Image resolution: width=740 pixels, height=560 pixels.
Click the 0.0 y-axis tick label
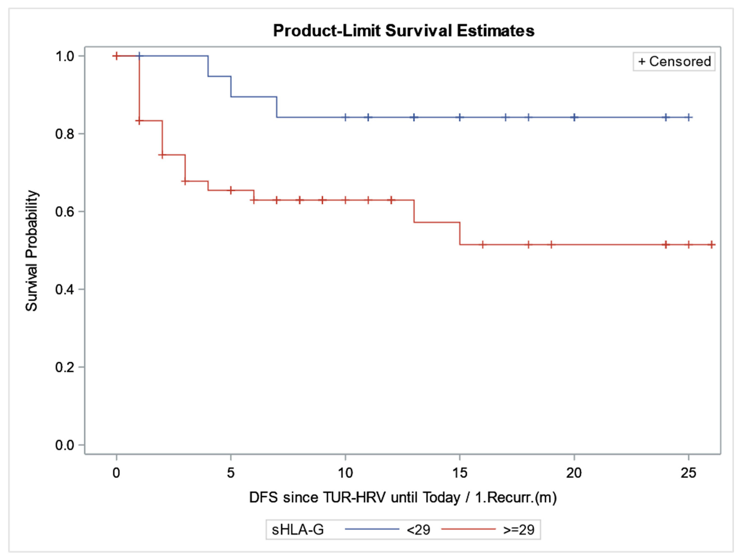point(65,445)
